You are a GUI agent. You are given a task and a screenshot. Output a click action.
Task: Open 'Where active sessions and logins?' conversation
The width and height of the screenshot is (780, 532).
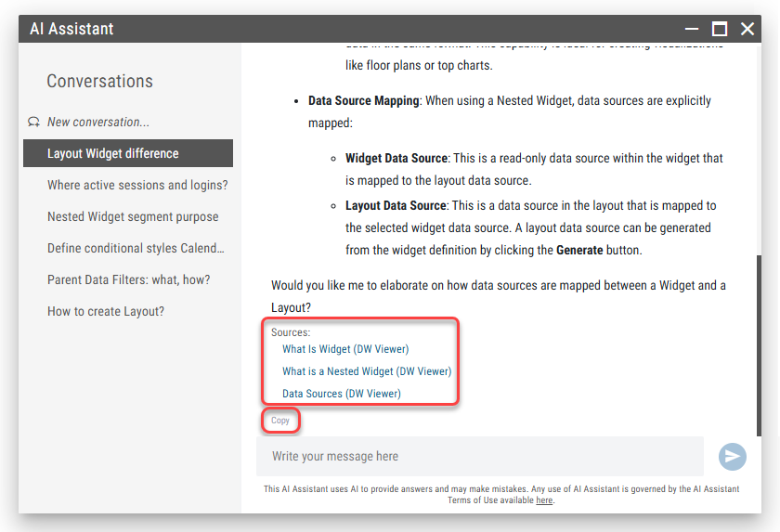(137, 185)
